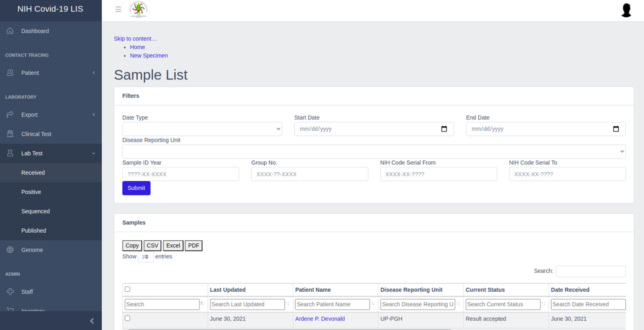644x330 pixels.
Task: Click the NIH logo in header
Action: (x=138, y=9)
